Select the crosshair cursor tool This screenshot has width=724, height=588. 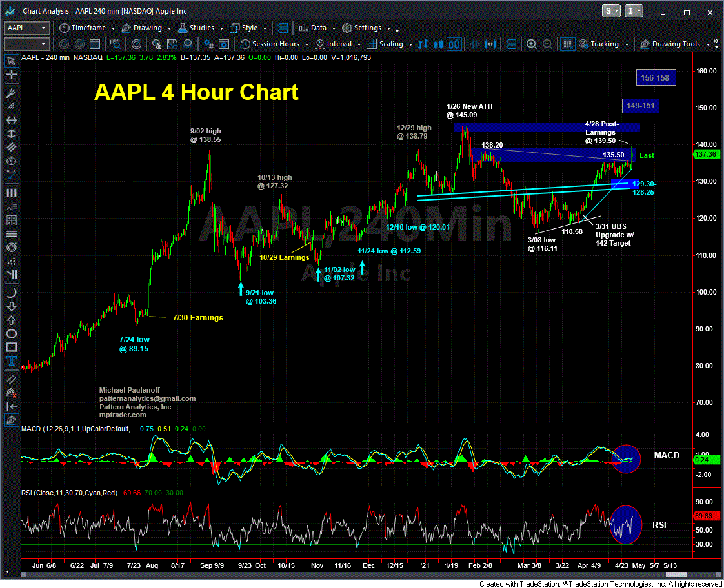11,74
